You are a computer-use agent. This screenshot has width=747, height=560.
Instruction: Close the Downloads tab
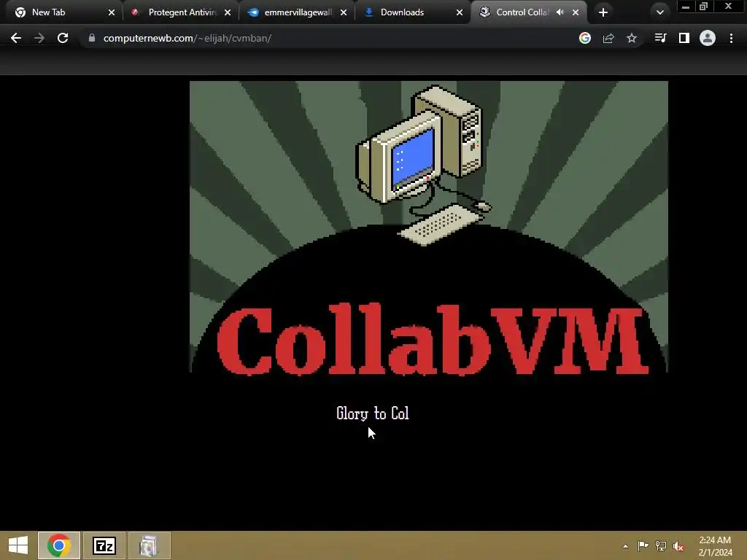click(x=460, y=12)
